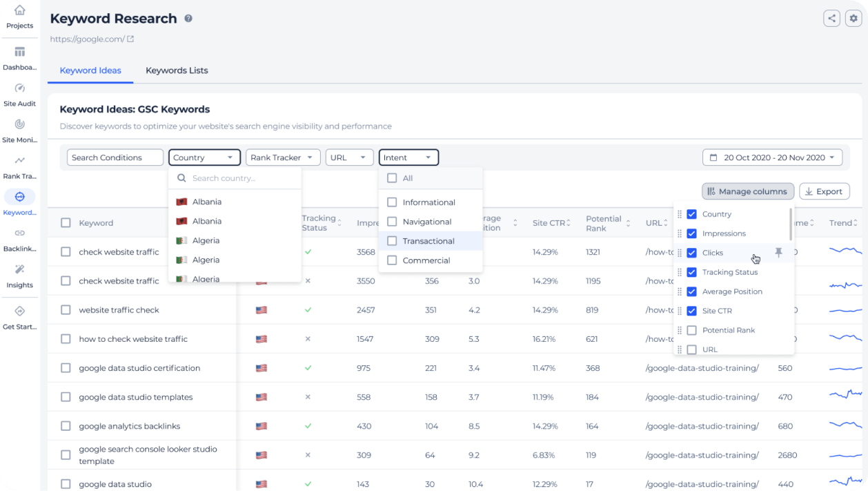Click tracking X icon for google data studio templates

coord(308,397)
